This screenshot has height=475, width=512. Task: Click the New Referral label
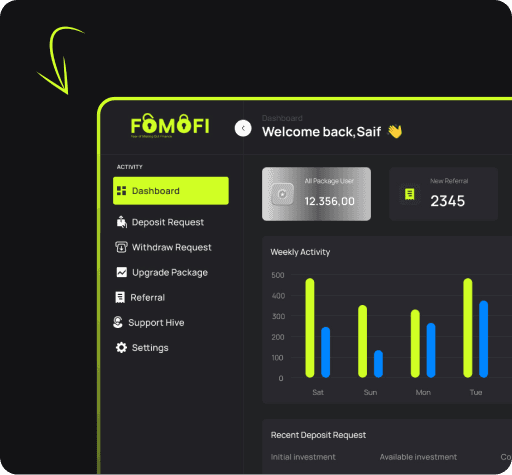449,181
